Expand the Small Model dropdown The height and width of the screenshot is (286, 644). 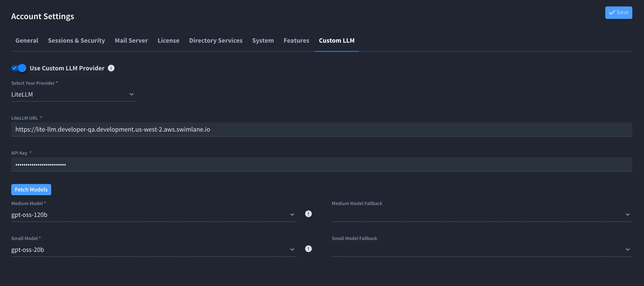[154, 250]
